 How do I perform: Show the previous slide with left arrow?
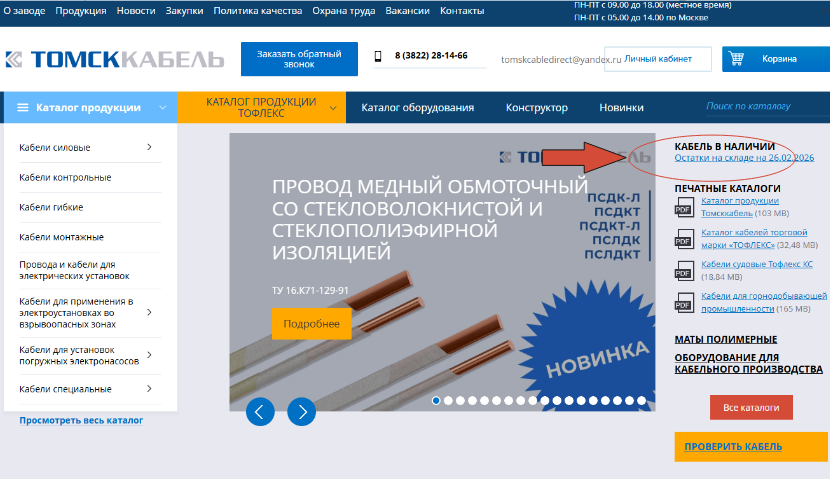(260, 411)
